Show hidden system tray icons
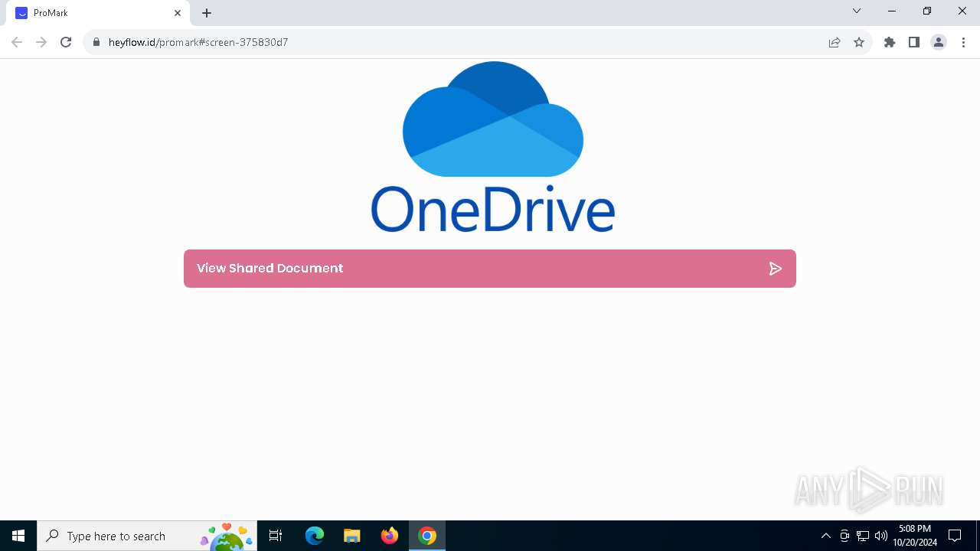Screen dimensions: 980x551 (825, 536)
